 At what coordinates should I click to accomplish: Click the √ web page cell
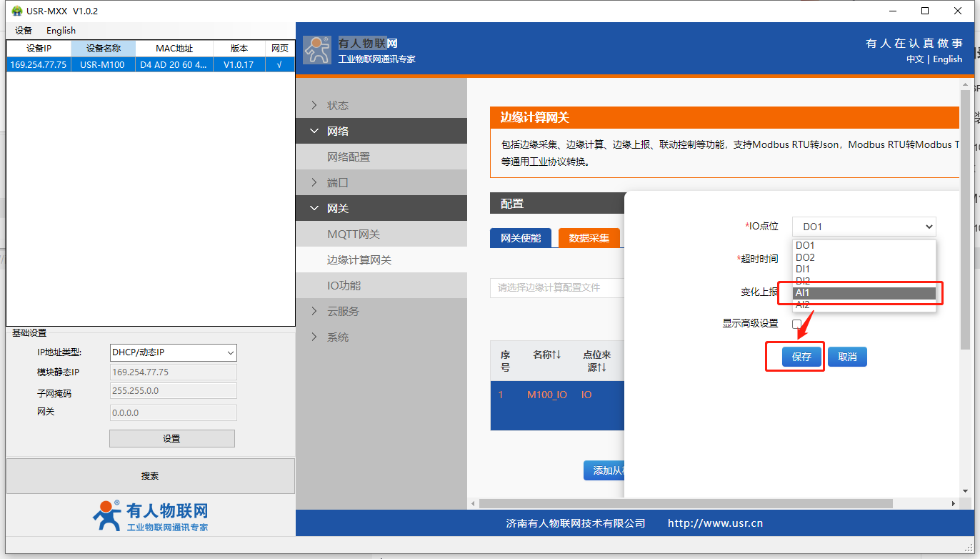(x=279, y=64)
